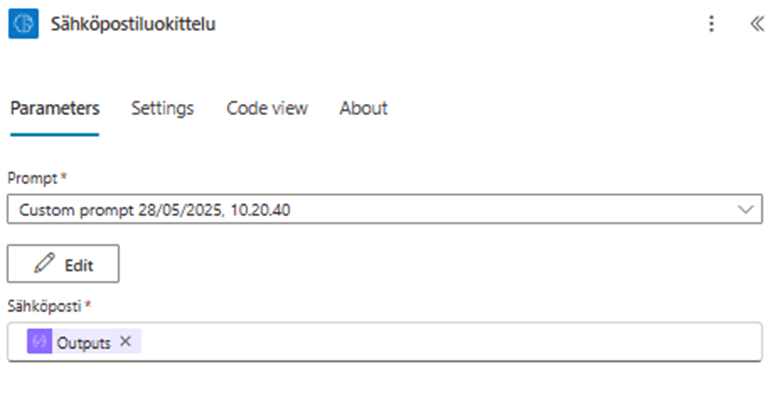
Task: Open the About tab
Action: pyautogui.click(x=363, y=108)
